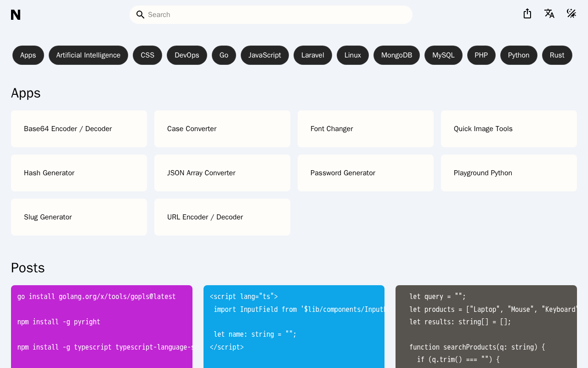Screen dimensions: 588x368
Task: Open Quick Image Tools
Action: (x=509, y=129)
